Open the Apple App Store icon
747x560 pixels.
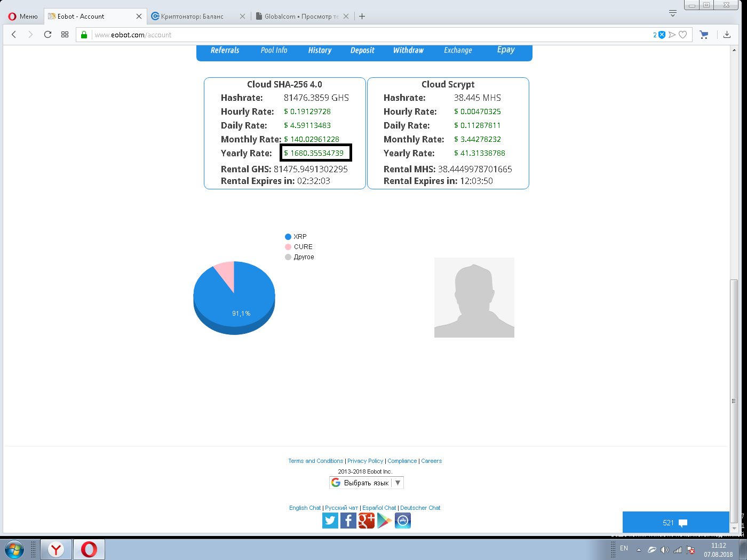click(x=403, y=521)
